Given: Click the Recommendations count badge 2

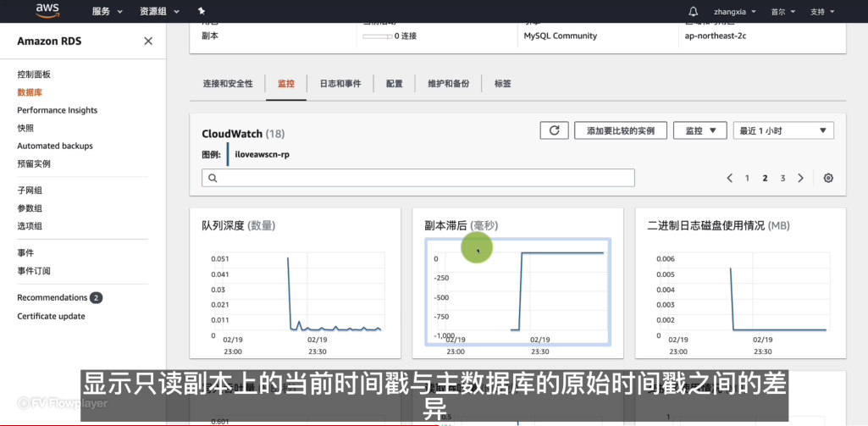Looking at the screenshot, I should click(97, 298).
